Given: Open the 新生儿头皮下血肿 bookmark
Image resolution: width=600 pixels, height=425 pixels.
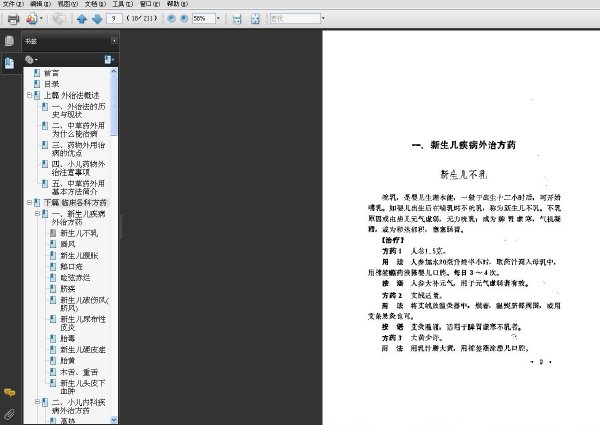Looking at the screenshot, I should click(83, 387).
